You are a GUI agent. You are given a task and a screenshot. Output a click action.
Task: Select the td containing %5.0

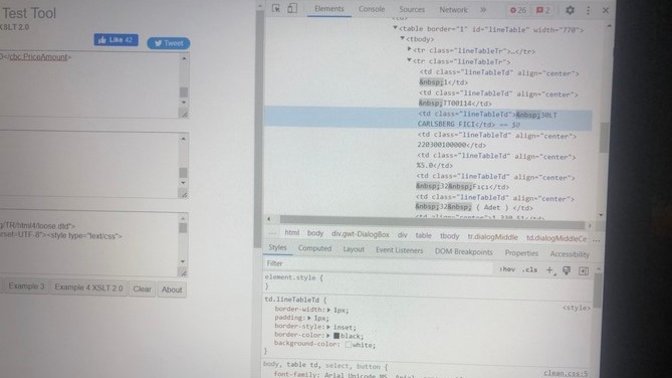[x=496, y=161]
